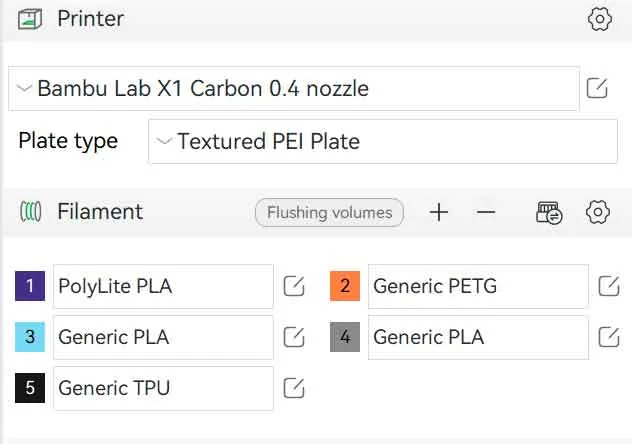The image size is (632, 444).
Task: Add a filament with the plus icon
Action: [439, 212]
